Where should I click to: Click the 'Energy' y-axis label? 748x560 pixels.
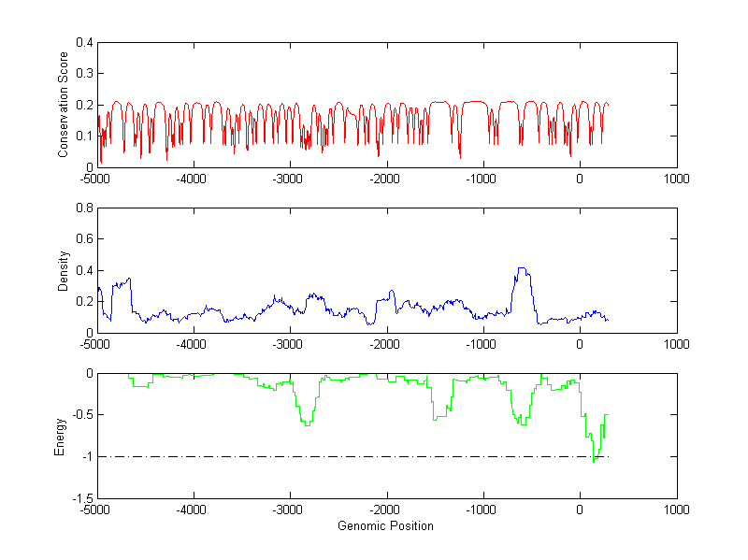click(60, 437)
